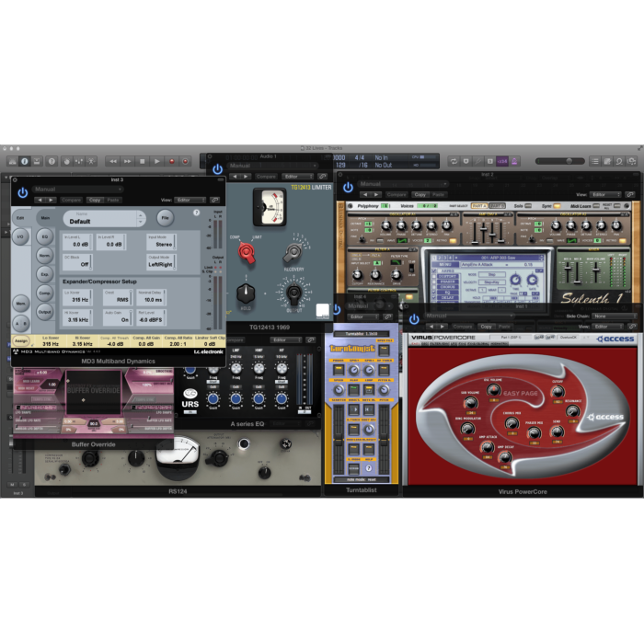The height and width of the screenshot is (644, 644).
Task: Click the help question mark in Turntablist
Action: [x=368, y=468]
